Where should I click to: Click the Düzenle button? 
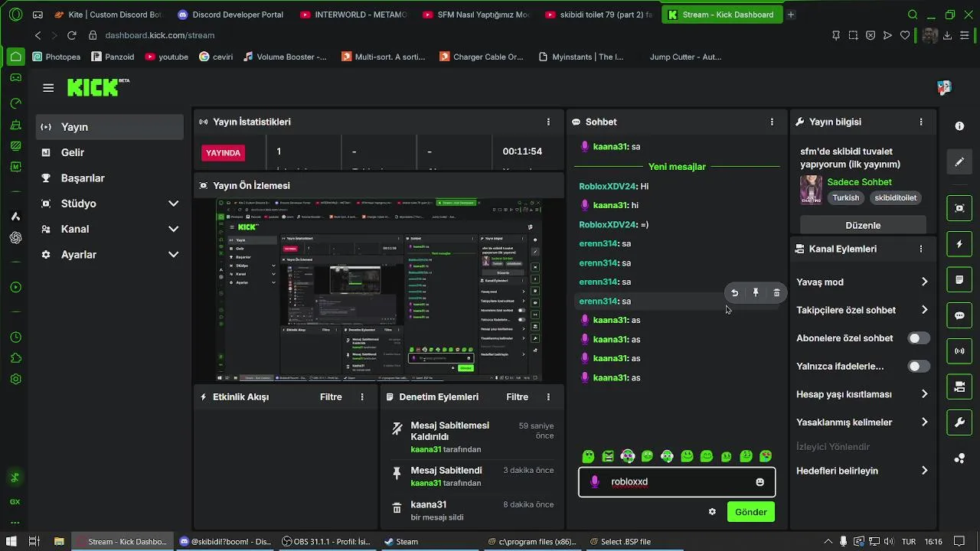tap(863, 225)
